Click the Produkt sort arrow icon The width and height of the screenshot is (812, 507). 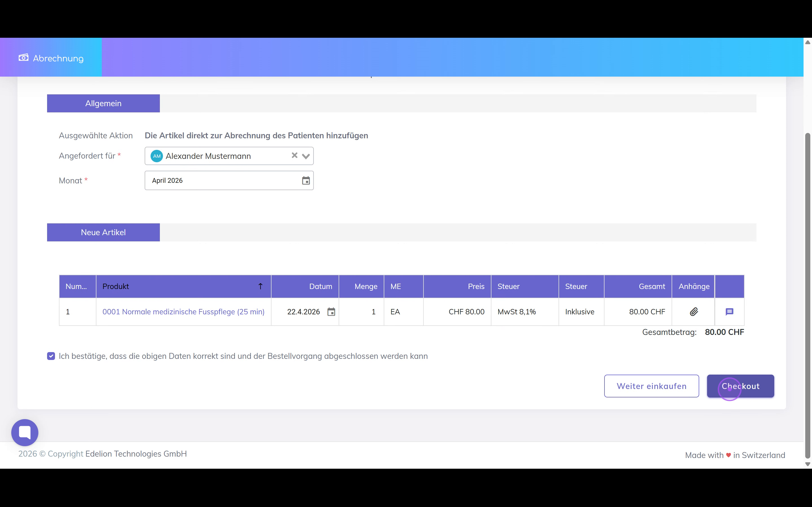click(x=261, y=286)
